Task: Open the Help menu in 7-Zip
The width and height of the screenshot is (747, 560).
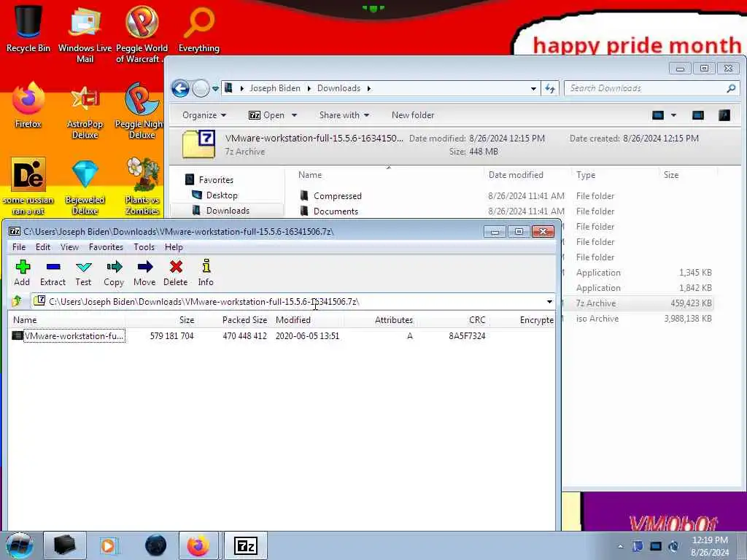Action: click(174, 247)
